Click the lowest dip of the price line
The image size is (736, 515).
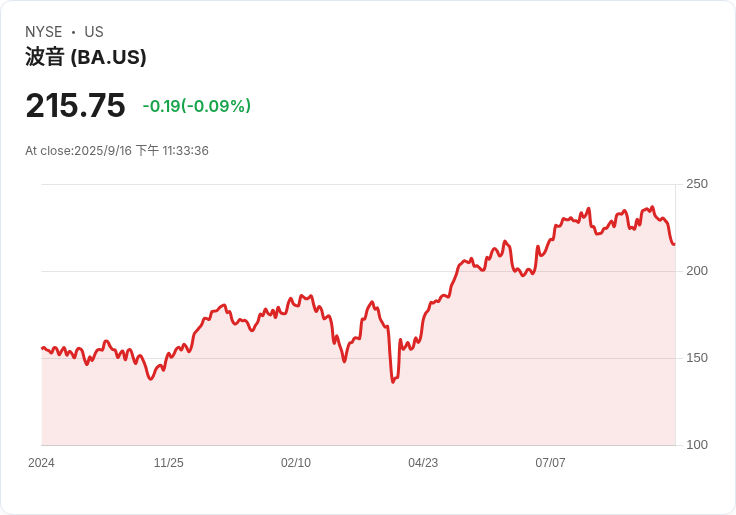pyautogui.click(x=393, y=382)
